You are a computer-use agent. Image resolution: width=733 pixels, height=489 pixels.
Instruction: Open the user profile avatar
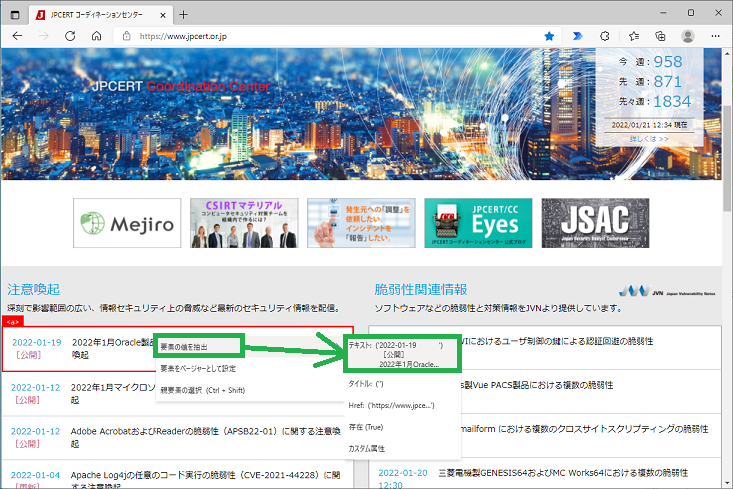[x=688, y=36]
